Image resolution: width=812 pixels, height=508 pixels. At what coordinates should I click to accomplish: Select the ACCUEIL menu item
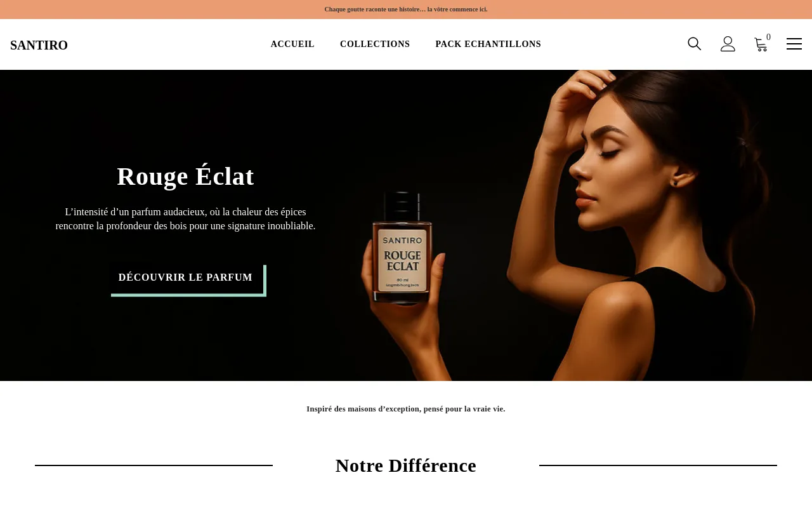(x=292, y=44)
